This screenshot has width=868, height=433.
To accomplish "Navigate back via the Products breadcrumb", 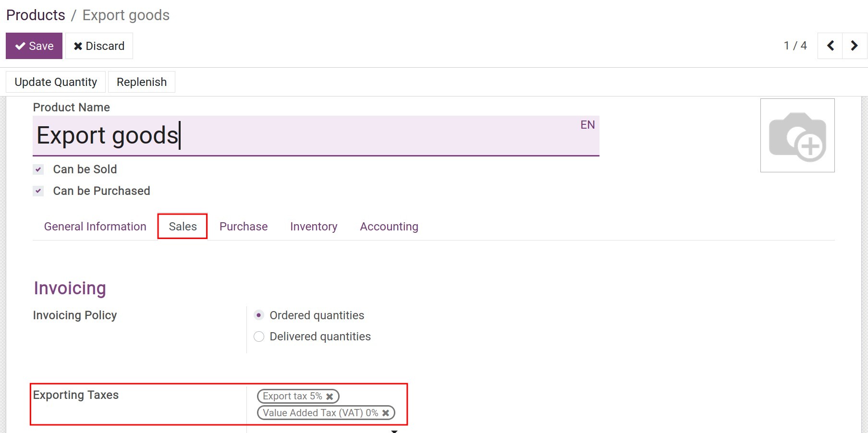I will 36,14.
